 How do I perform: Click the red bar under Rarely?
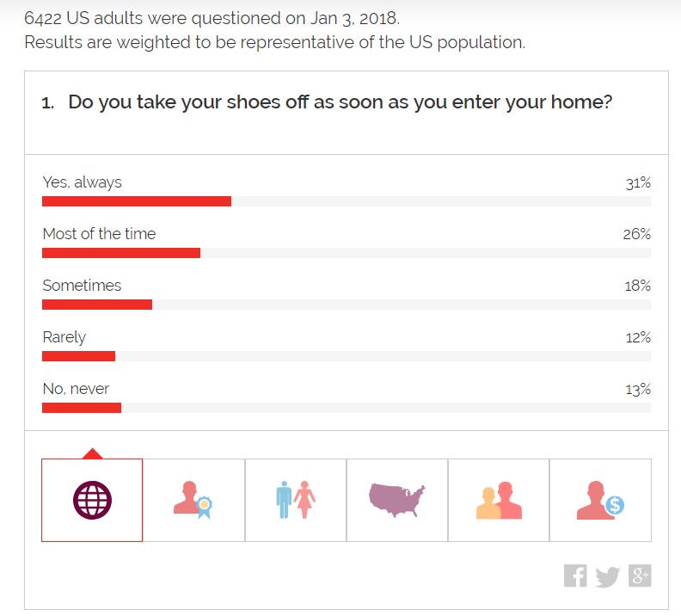click(78, 356)
